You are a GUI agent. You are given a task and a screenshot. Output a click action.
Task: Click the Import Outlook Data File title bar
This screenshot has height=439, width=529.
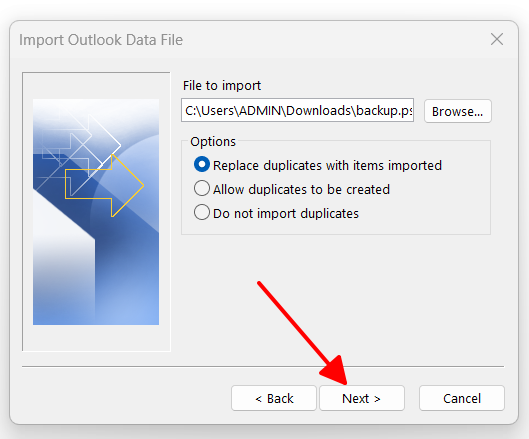(250, 39)
